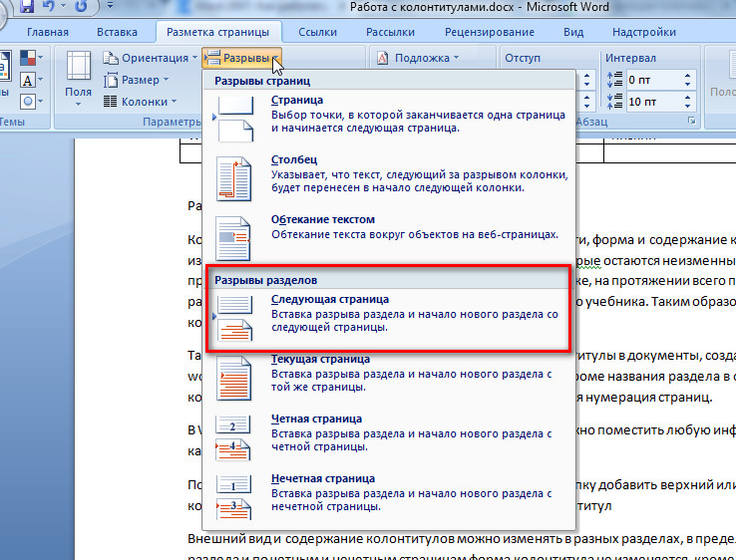Click the Четная страница icon
The image size is (736, 560).
pos(232,438)
